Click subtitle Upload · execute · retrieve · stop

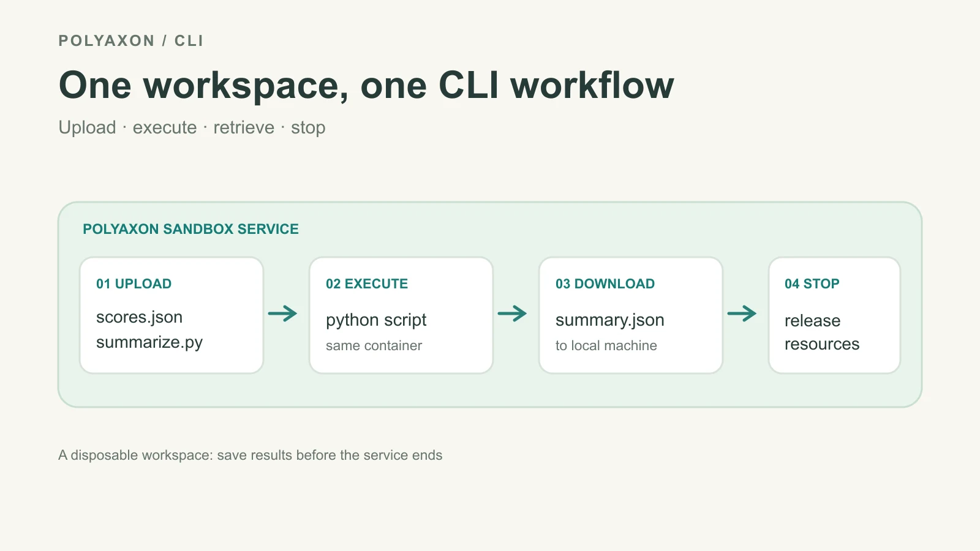(192, 127)
